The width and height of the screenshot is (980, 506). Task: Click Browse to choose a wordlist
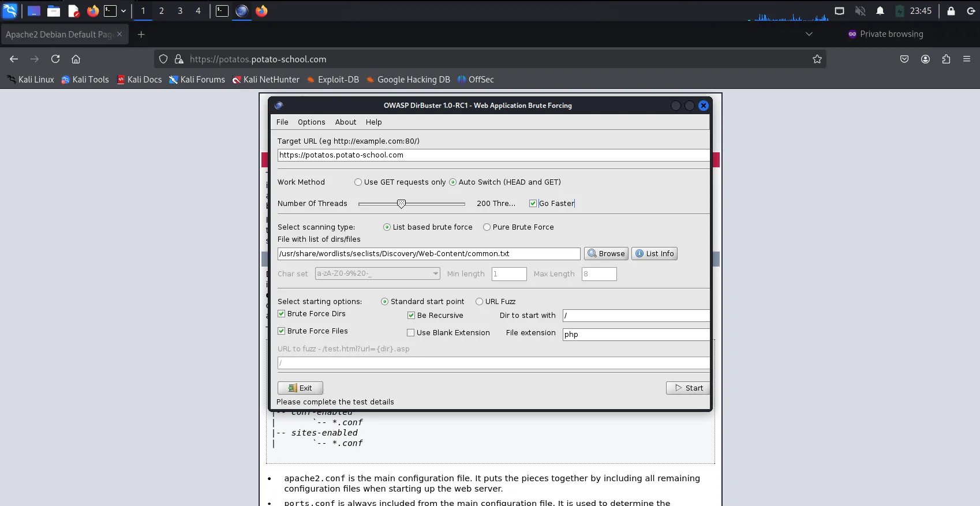(606, 254)
